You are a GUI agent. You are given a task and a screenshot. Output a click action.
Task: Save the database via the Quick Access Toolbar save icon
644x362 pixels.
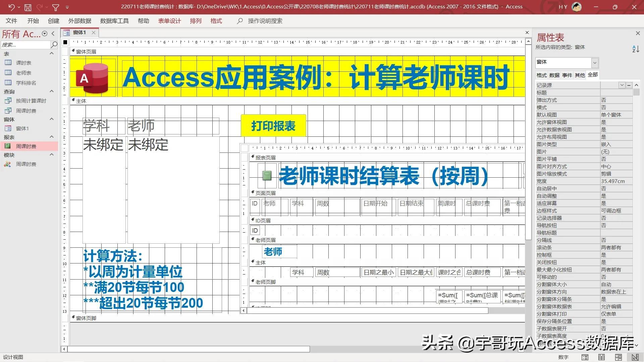click(28, 7)
